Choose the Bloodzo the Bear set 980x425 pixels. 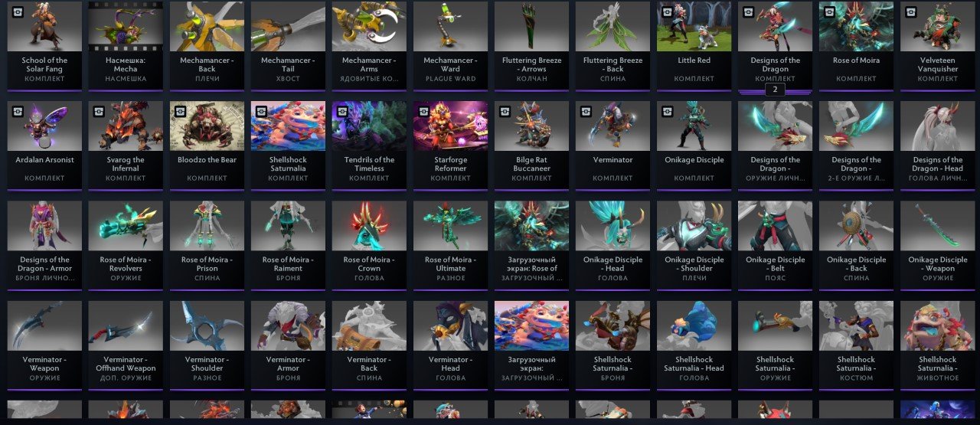point(207,145)
